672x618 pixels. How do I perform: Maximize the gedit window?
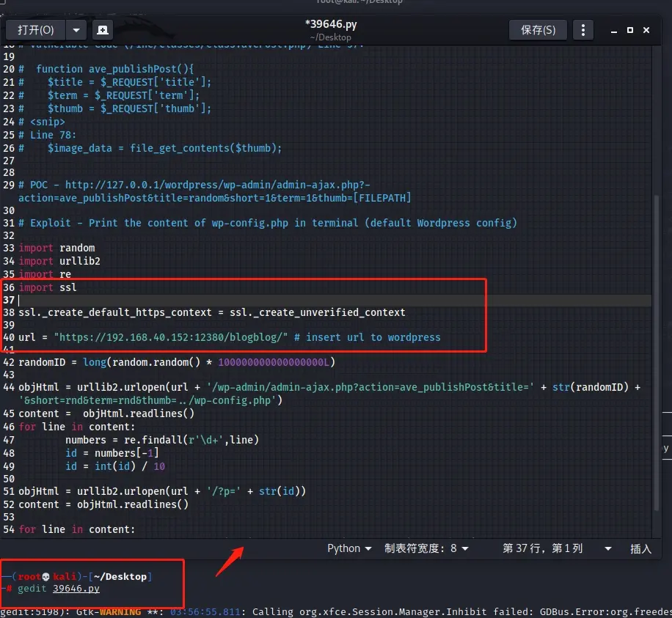[x=630, y=30]
